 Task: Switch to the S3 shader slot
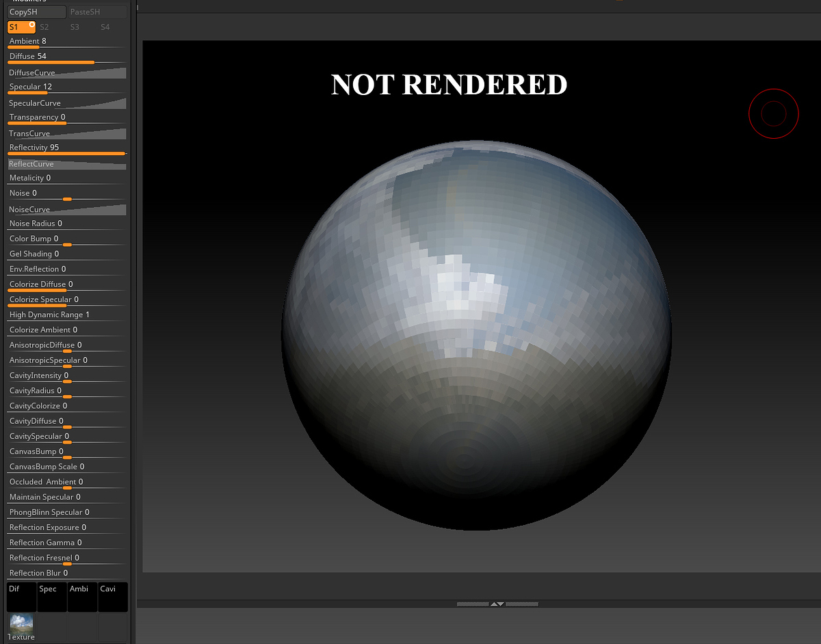click(75, 27)
